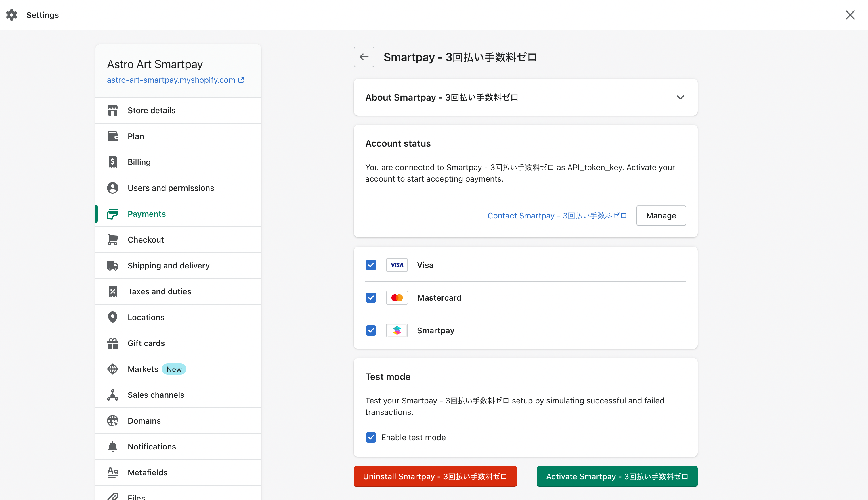Expand the About Smartpay section chevron
The height and width of the screenshot is (500, 868).
[680, 97]
